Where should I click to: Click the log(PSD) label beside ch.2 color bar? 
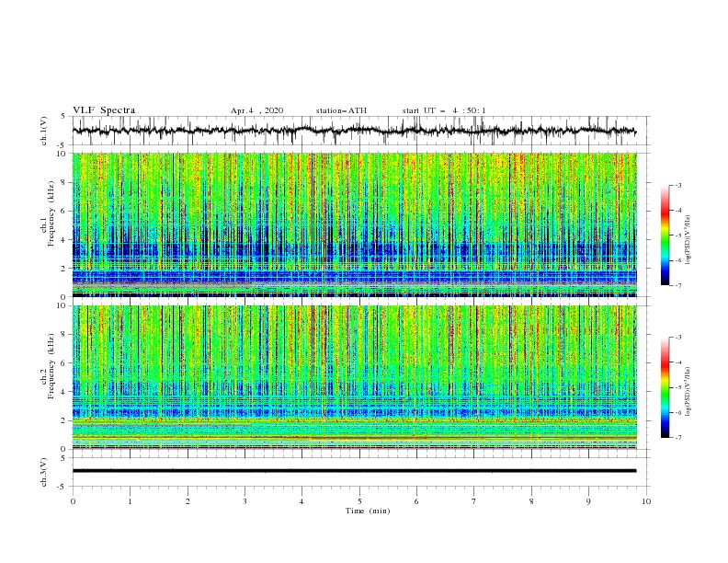[x=688, y=392]
